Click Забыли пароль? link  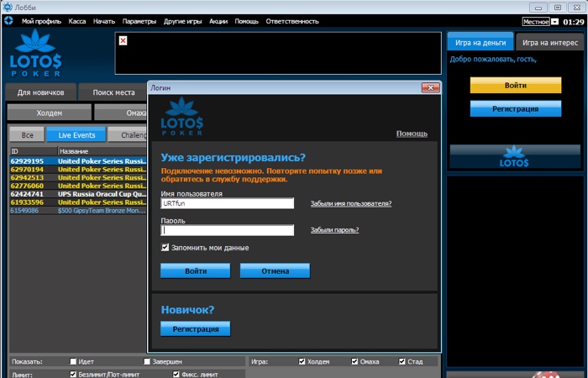point(334,230)
